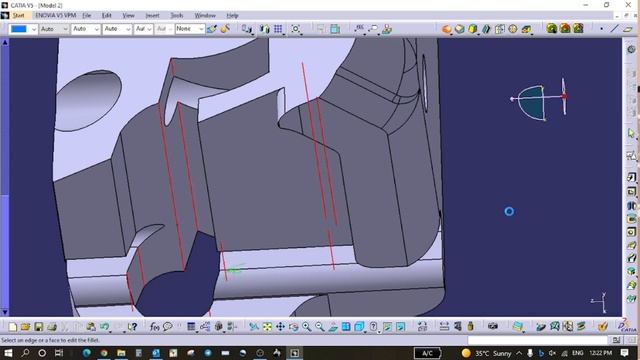Expand the first Auto transparency dropdown
The width and height of the screenshot is (640, 360).
point(54,29)
